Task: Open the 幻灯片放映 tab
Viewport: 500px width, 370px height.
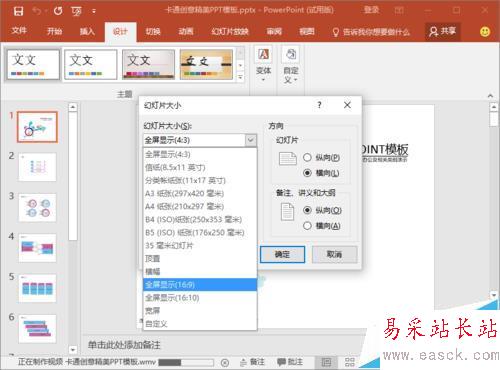Action: [x=230, y=32]
